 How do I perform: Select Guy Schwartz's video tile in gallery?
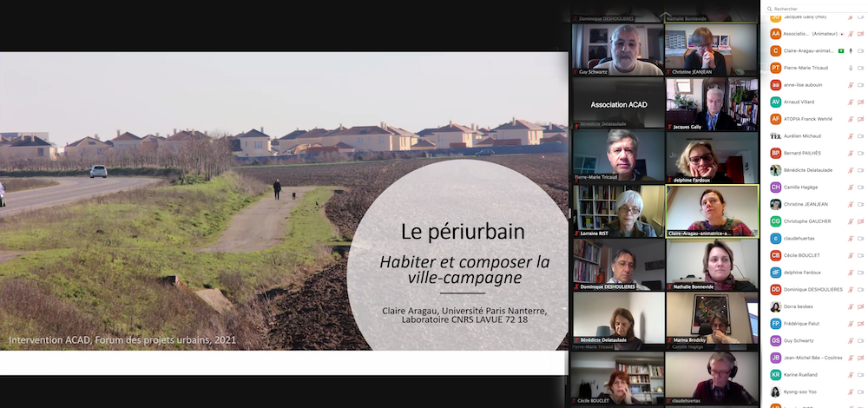pos(618,49)
